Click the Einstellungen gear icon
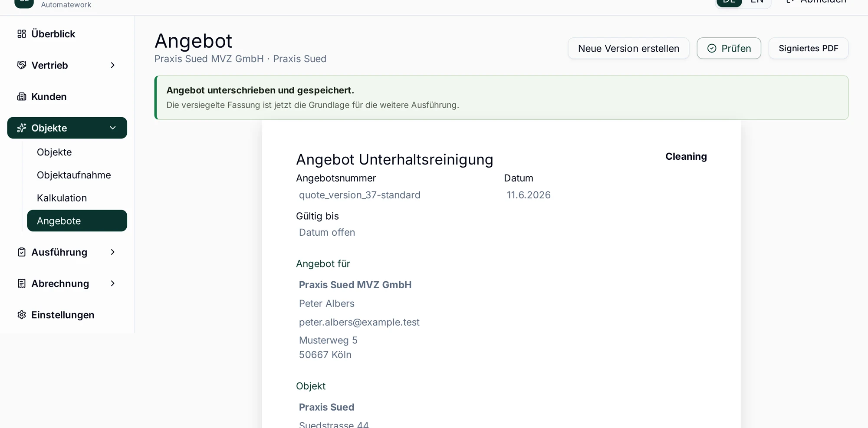This screenshot has width=868, height=428. (x=22, y=315)
